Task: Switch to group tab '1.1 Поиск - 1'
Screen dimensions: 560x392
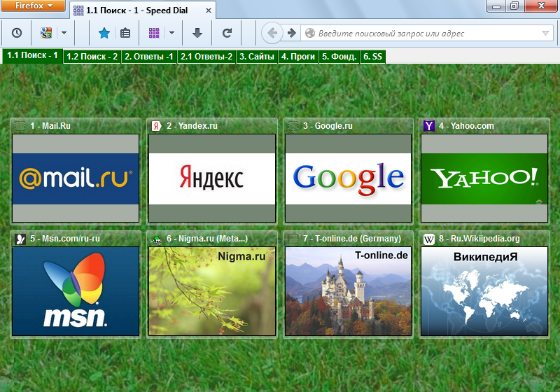Action: 32,56
